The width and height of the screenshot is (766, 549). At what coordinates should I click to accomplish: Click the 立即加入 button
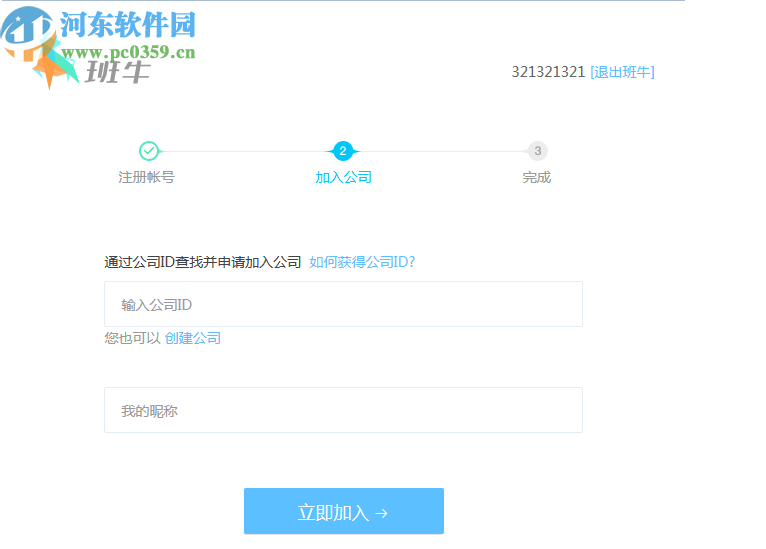point(343,511)
